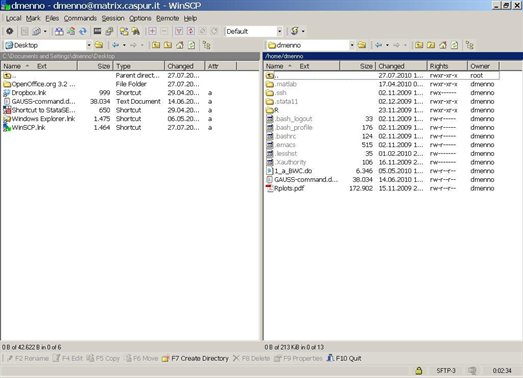The height and width of the screenshot is (378, 523).
Task: Open directory icon next to Desktop box
Action: click(99, 45)
